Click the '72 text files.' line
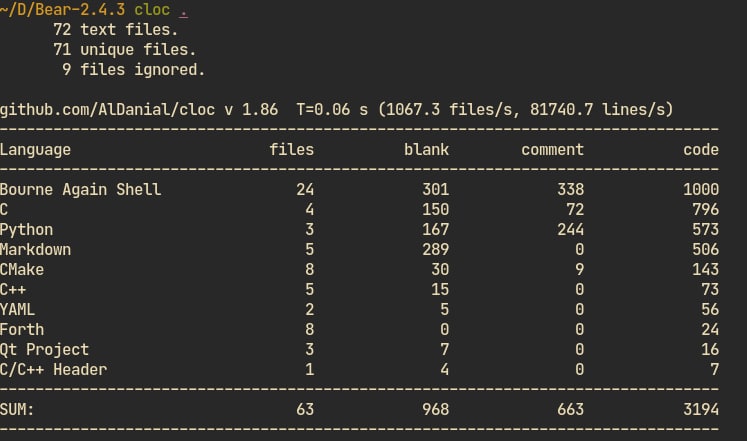747x441 pixels. (x=115, y=30)
